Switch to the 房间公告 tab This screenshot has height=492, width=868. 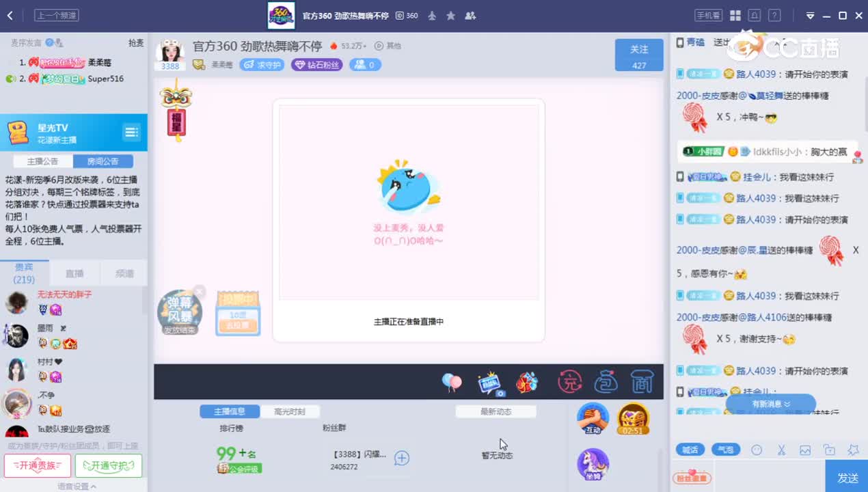103,161
